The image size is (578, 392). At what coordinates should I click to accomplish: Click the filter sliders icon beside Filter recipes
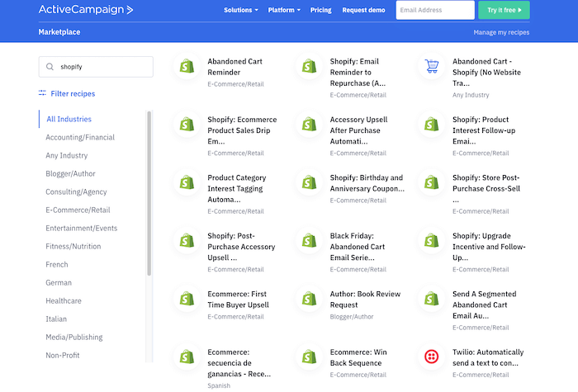click(x=43, y=93)
